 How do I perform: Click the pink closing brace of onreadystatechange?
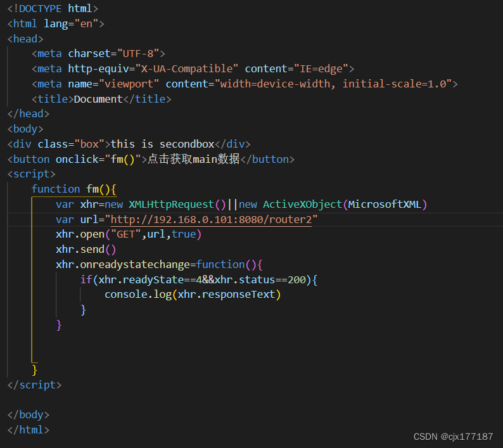(59, 325)
